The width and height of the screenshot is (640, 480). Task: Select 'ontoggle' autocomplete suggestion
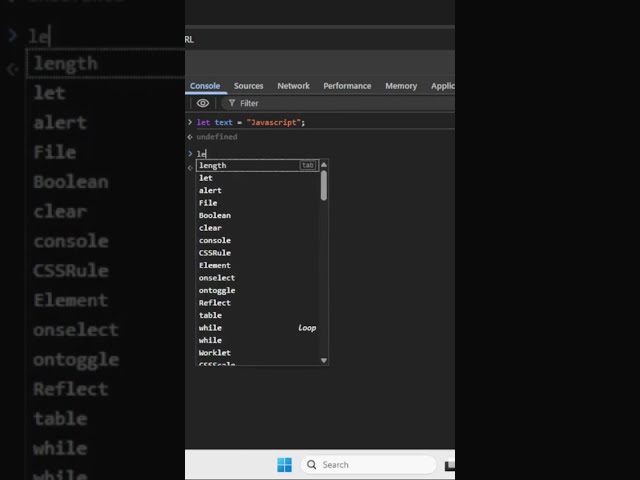(257, 290)
